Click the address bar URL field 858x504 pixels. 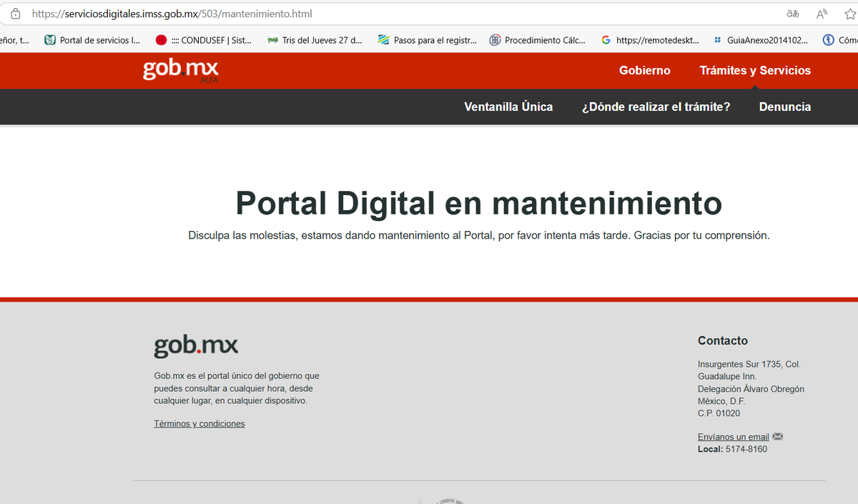point(400,14)
